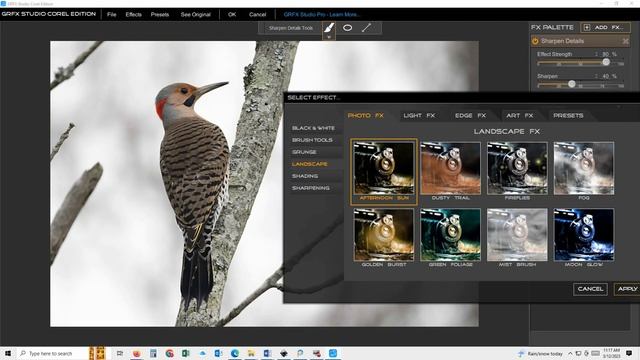Toggle the Sharpen Details effect power icon
This screenshot has width=640, height=360.
click(x=535, y=41)
